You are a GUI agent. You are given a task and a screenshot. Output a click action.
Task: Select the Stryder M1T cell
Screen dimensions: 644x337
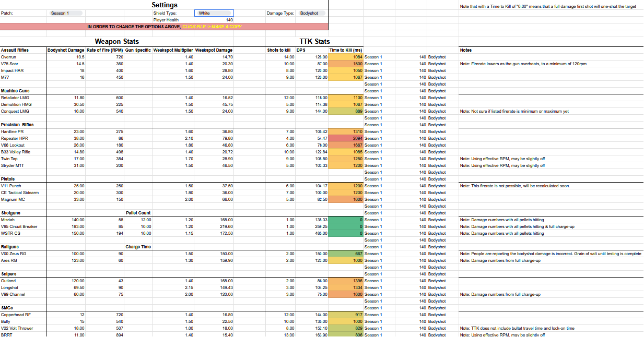(24, 165)
